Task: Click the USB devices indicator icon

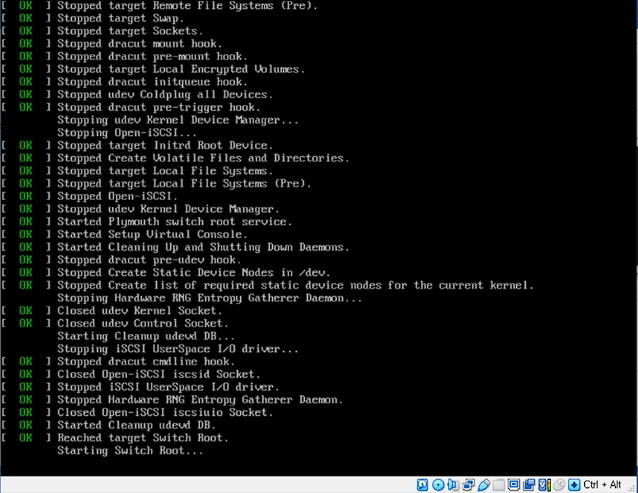Action: [483, 485]
